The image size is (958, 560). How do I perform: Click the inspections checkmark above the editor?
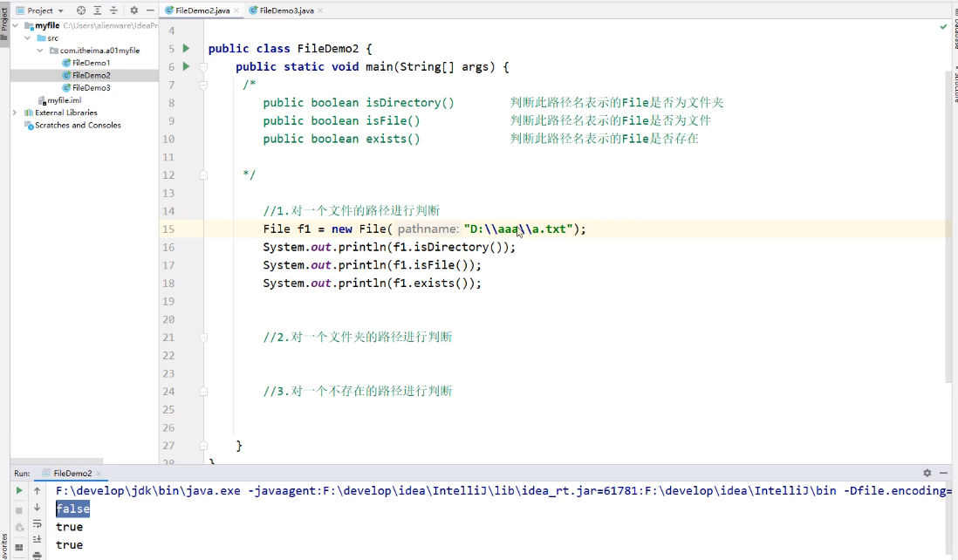[x=943, y=27]
